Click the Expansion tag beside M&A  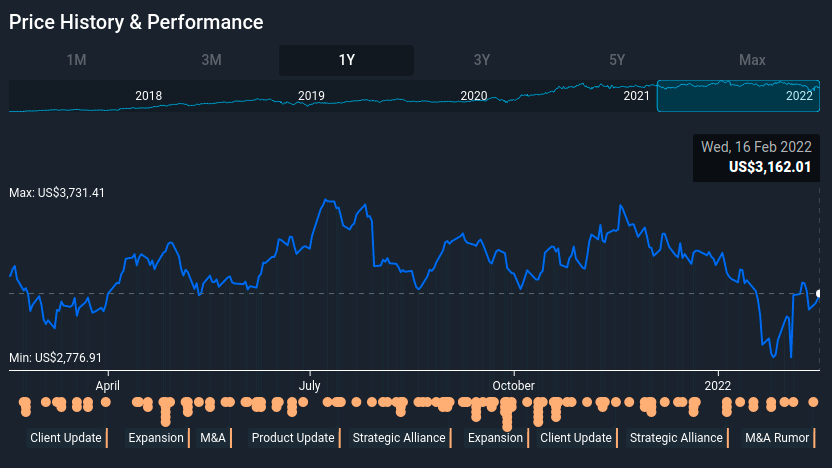156,438
